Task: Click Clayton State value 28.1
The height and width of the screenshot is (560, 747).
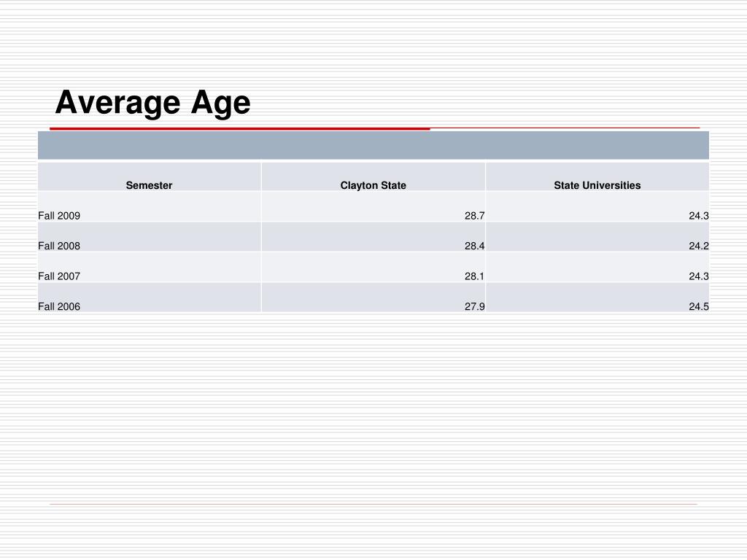Action: click(474, 276)
